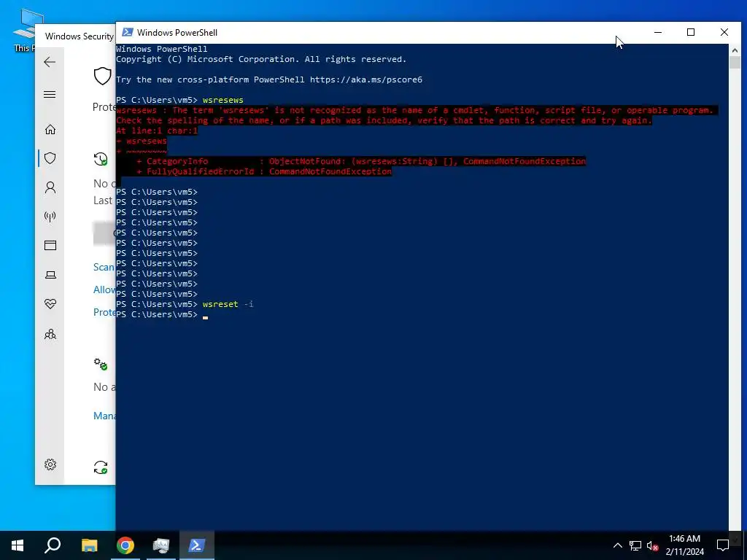Click the Windows Security window title
This screenshot has height=560, width=747.
(79, 36)
